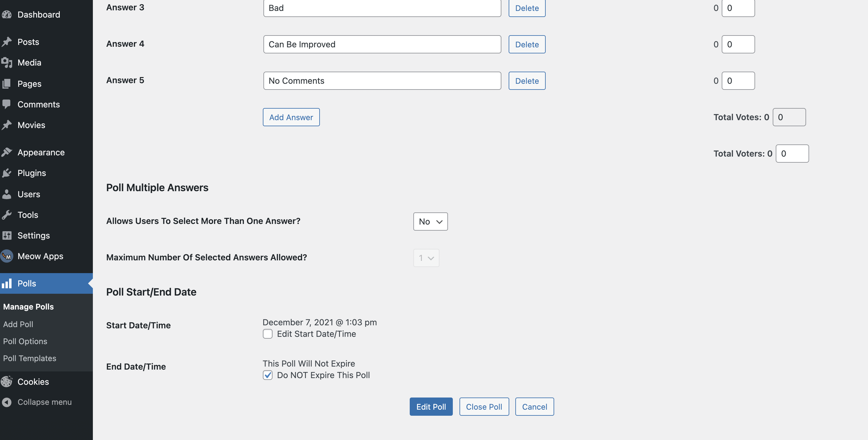Image resolution: width=868 pixels, height=440 pixels.
Task: Open the multiple answers No dropdown
Action: point(430,222)
